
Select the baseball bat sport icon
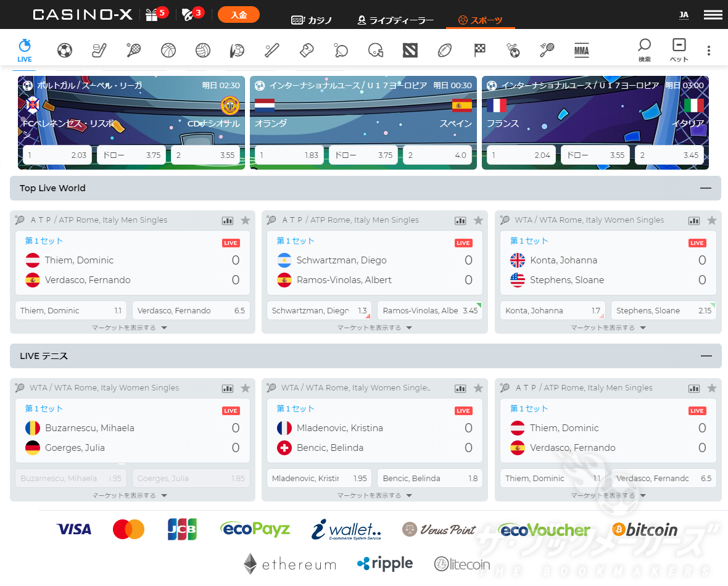(x=272, y=51)
